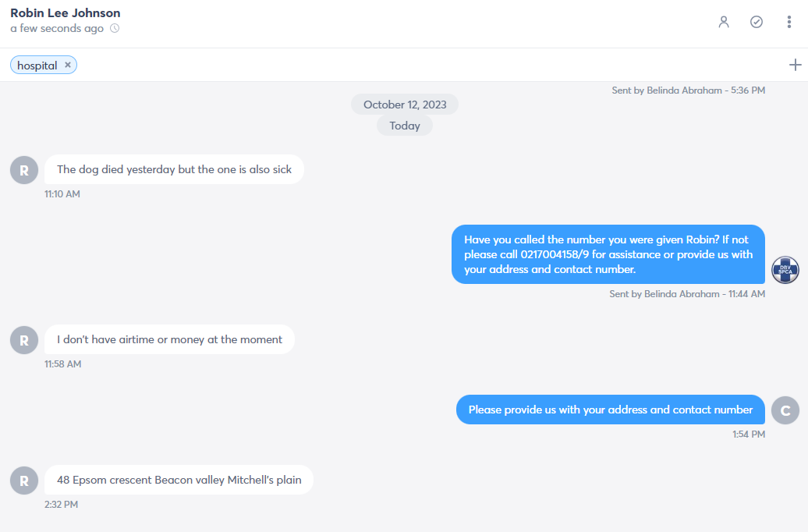Image resolution: width=808 pixels, height=532 pixels.
Task: Open the three-dot more options menu
Action: click(789, 22)
